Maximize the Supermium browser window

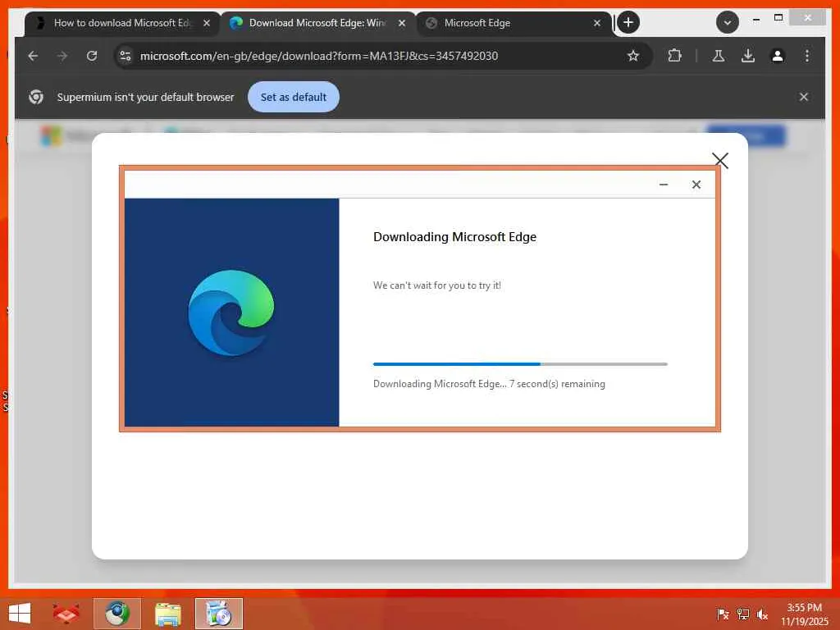point(778,18)
